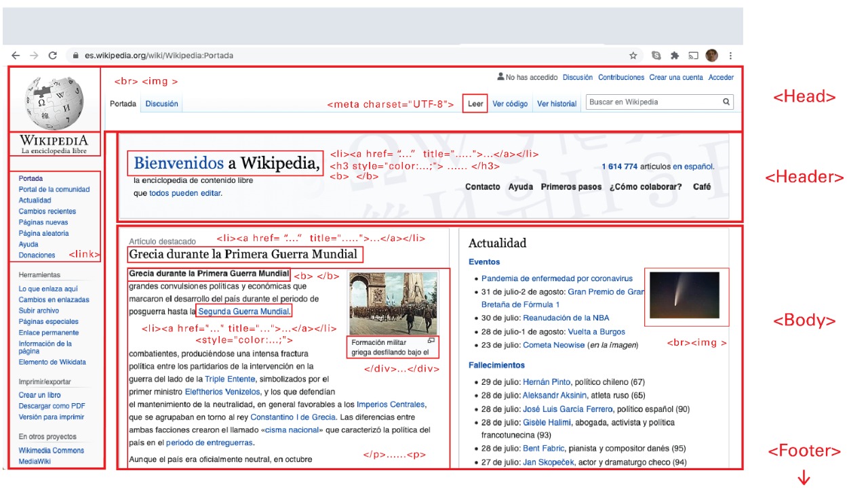868x498 pixels.
Task: Click the Wikipedia globe logo
Action: [x=53, y=100]
